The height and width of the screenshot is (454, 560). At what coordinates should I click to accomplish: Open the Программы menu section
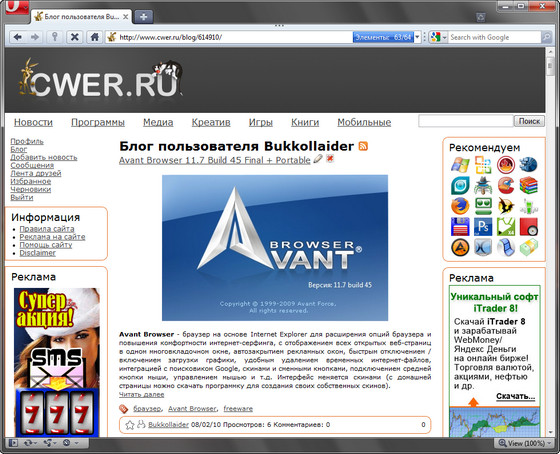point(98,123)
